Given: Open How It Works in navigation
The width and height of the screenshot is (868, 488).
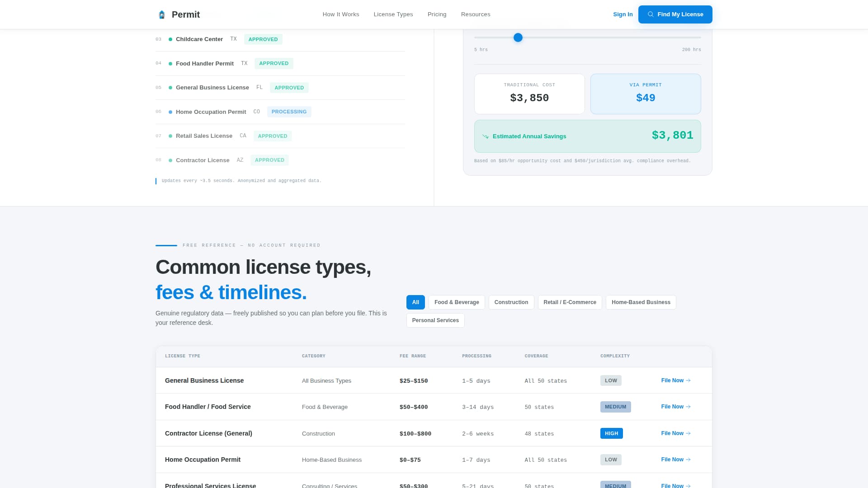Looking at the screenshot, I should coord(341,14).
